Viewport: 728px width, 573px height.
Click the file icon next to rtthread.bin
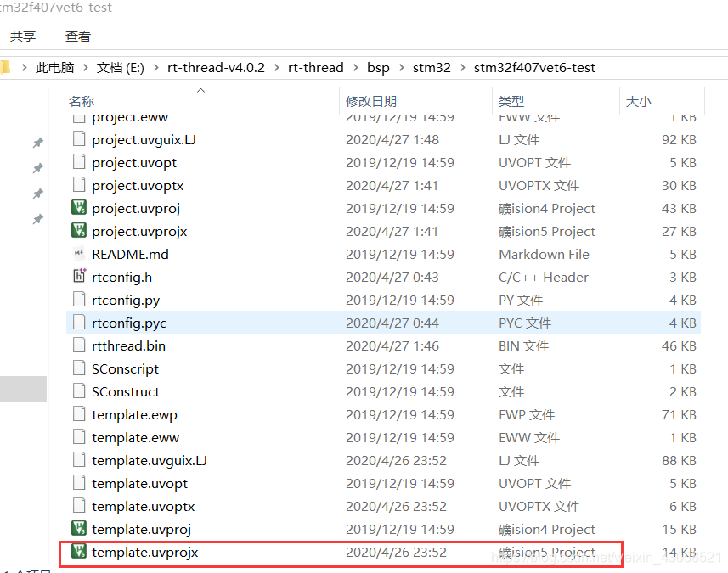(79, 345)
